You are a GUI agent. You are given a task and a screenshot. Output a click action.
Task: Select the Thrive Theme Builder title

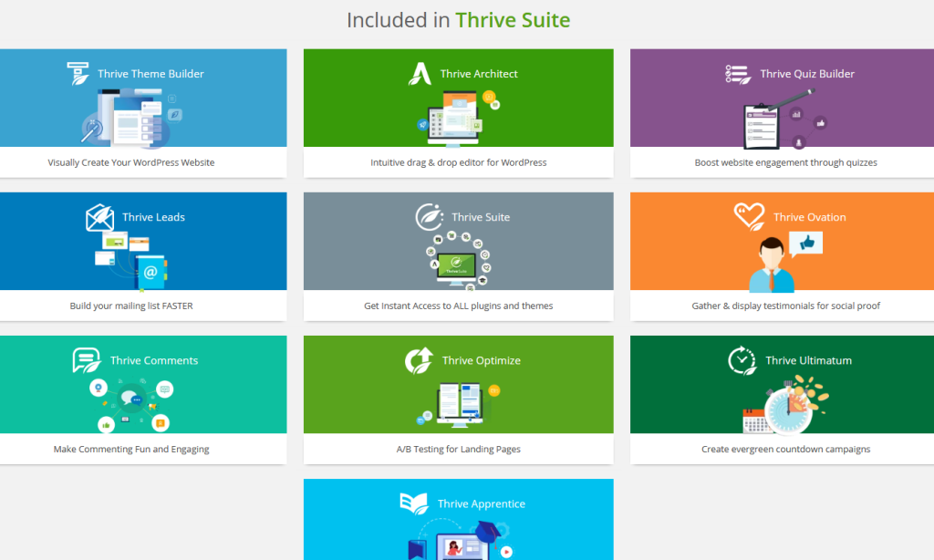[x=150, y=74]
